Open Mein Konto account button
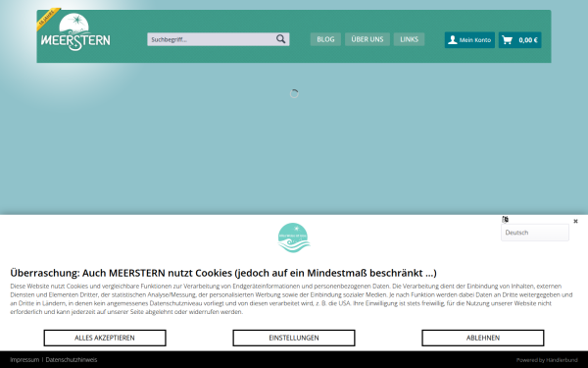The height and width of the screenshot is (368, 588). point(469,40)
